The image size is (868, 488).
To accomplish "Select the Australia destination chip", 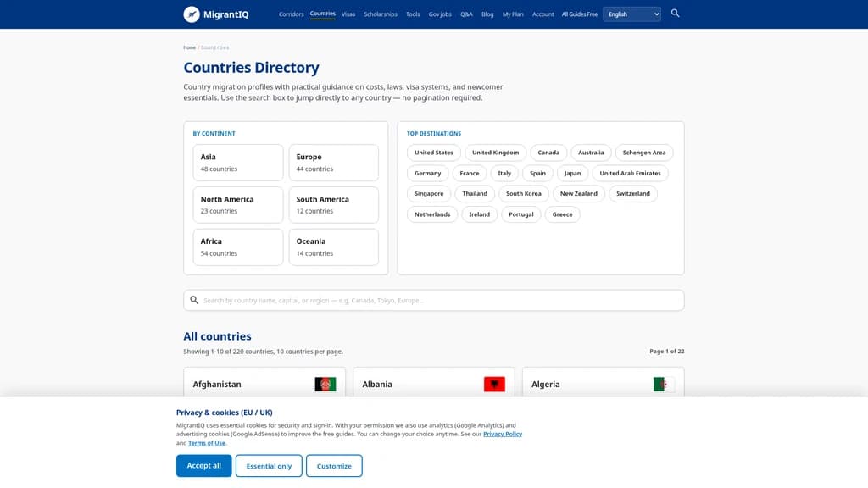I will 591,152.
